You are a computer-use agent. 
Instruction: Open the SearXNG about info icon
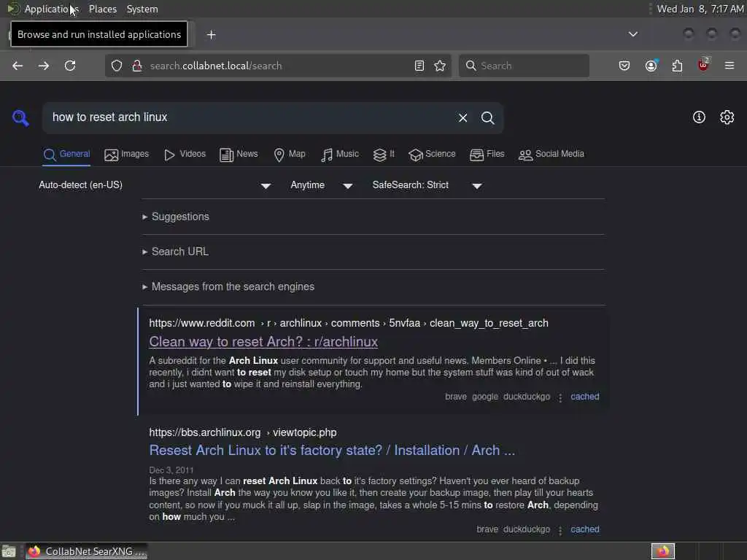pos(699,117)
